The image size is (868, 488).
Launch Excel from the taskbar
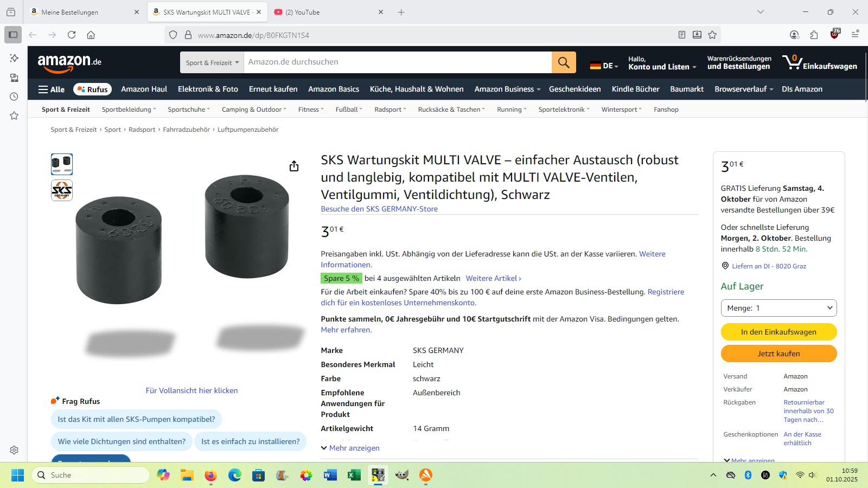coord(354,475)
